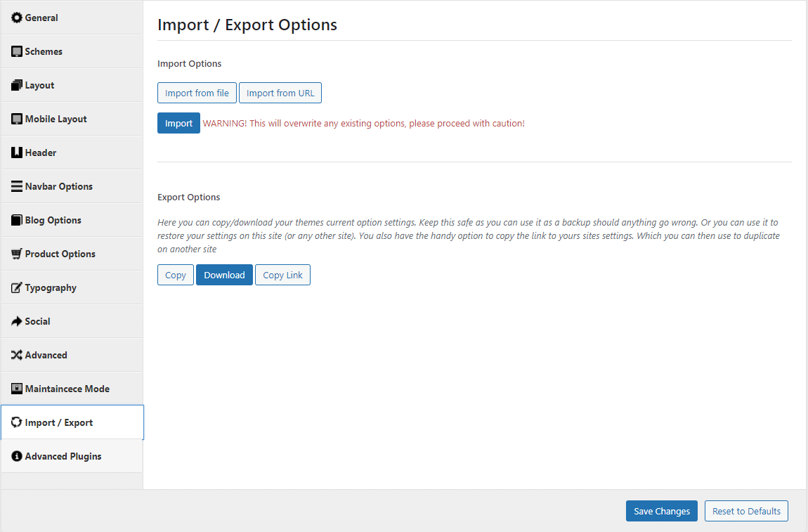The width and height of the screenshot is (808, 532).
Task: Copy Link to site settings
Action: 282,275
